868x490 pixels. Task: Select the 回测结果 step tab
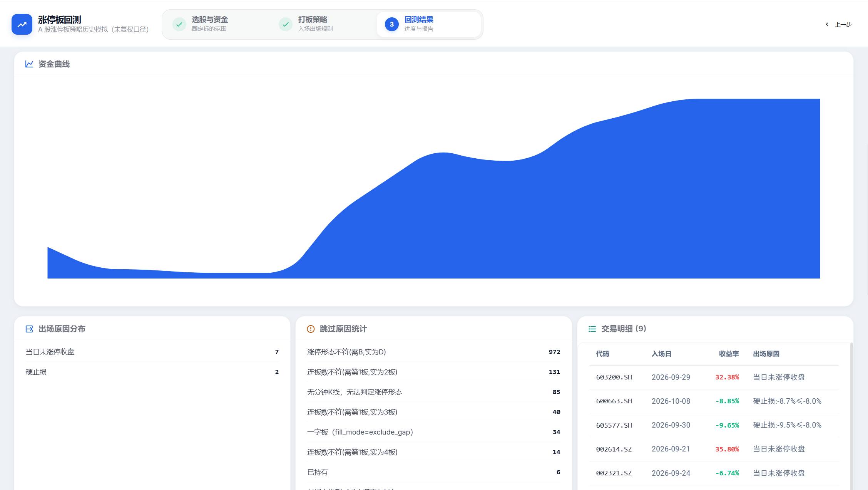coord(429,24)
